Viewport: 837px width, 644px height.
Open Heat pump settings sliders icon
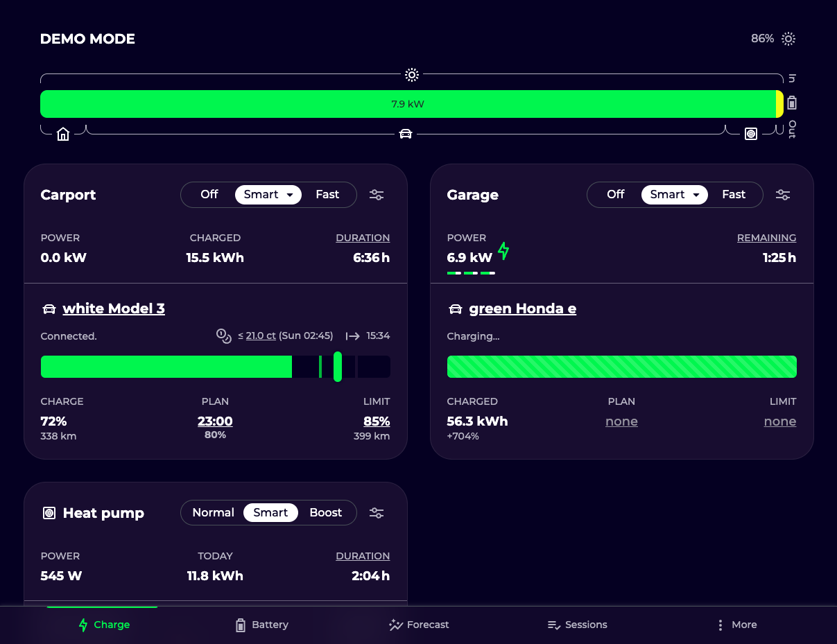377,513
